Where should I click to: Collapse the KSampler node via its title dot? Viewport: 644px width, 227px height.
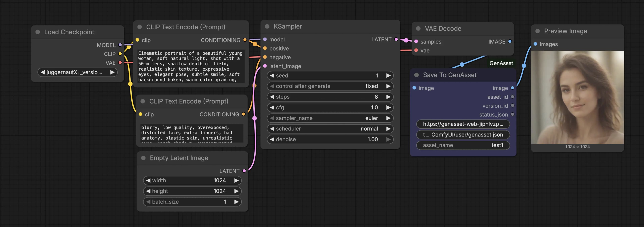coord(267,26)
